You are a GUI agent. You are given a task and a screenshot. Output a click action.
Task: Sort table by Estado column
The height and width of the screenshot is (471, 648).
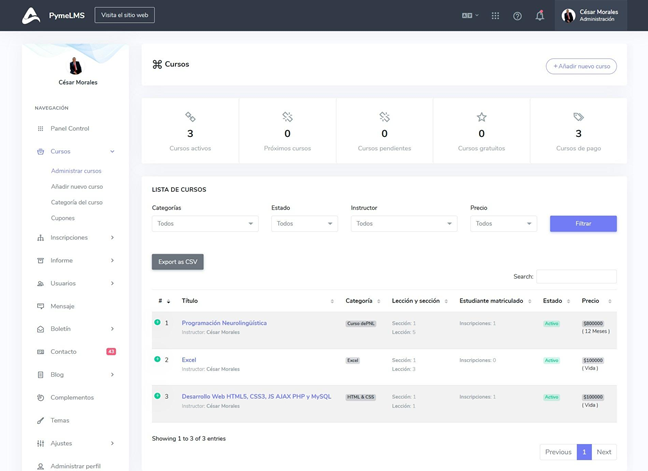[556, 301]
